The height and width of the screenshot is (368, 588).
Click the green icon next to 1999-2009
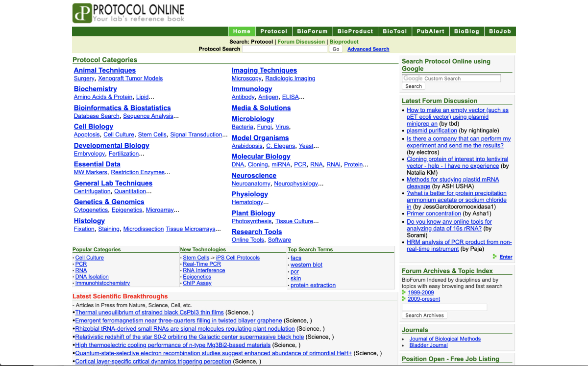tap(404, 292)
